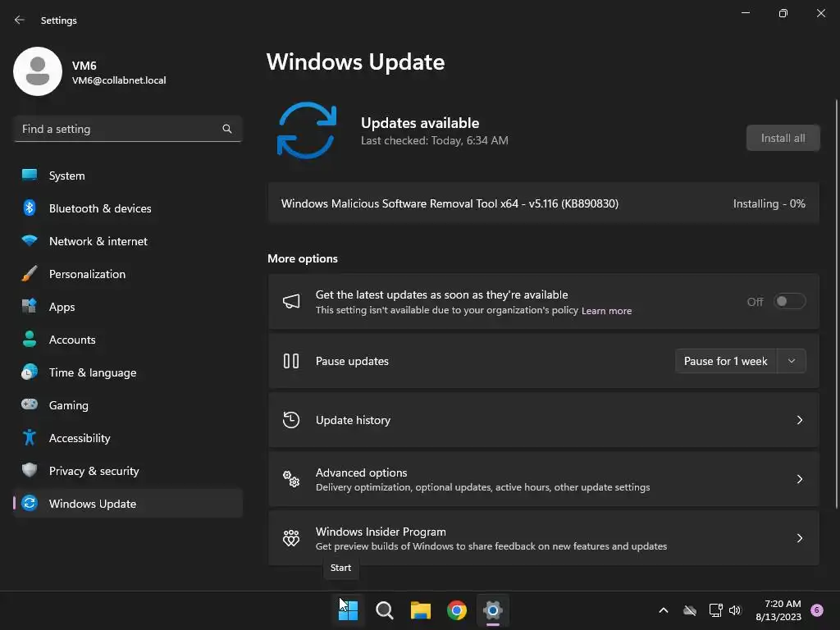Open Windows Insider Program label
Viewport: 840px width, 630px height.
381,532
